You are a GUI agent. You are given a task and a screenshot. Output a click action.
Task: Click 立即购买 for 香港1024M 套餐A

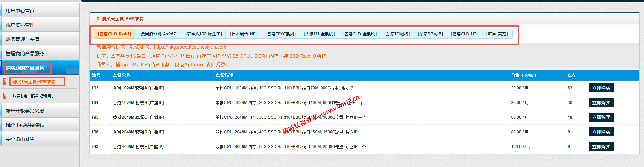point(601,88)
